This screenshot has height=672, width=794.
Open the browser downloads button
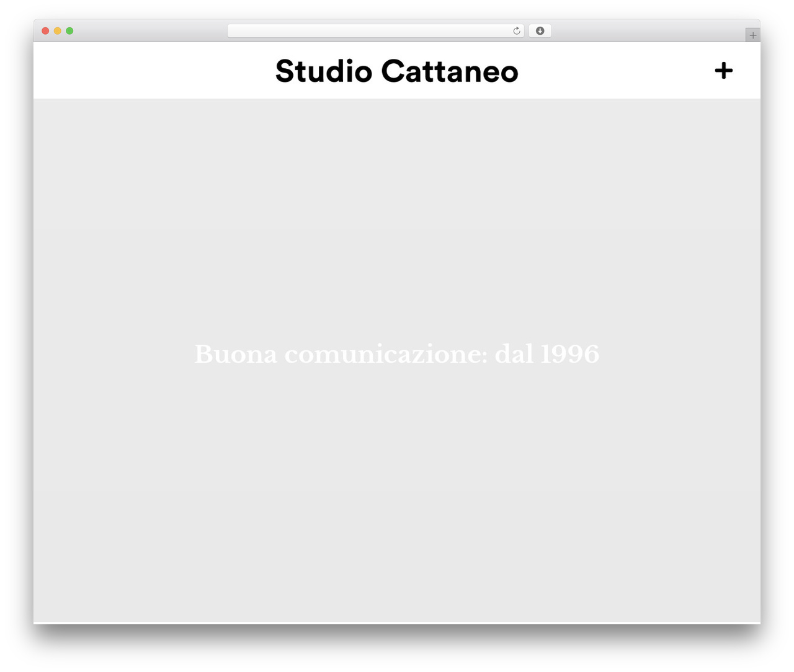[540, 31]
